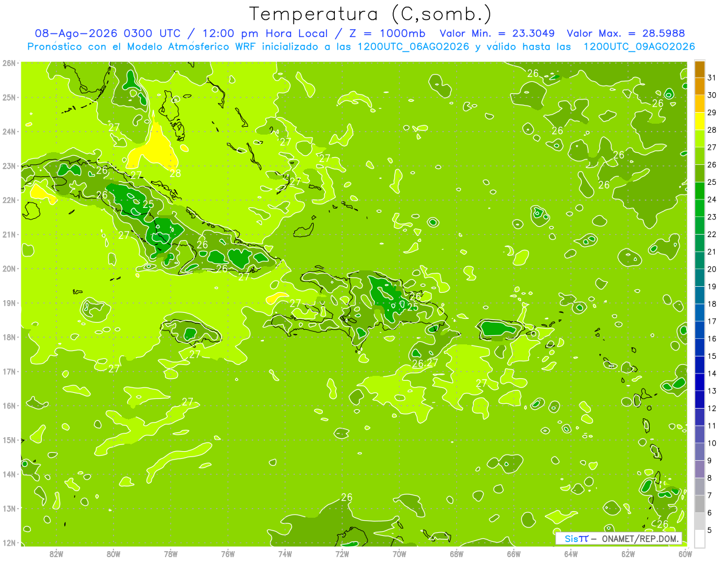
Task: Click the 24N latitude axis label
Action: pos(8,132)
